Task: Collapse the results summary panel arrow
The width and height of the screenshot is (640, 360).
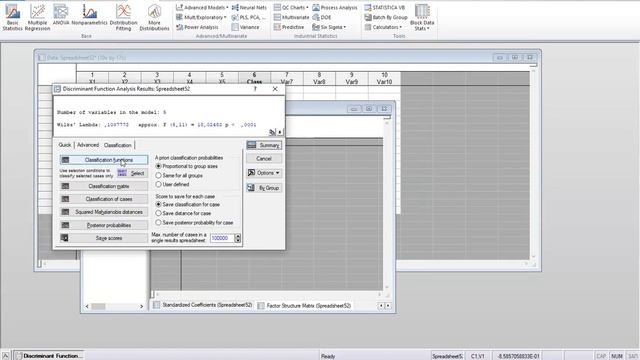Action: (x=280, y=132)
